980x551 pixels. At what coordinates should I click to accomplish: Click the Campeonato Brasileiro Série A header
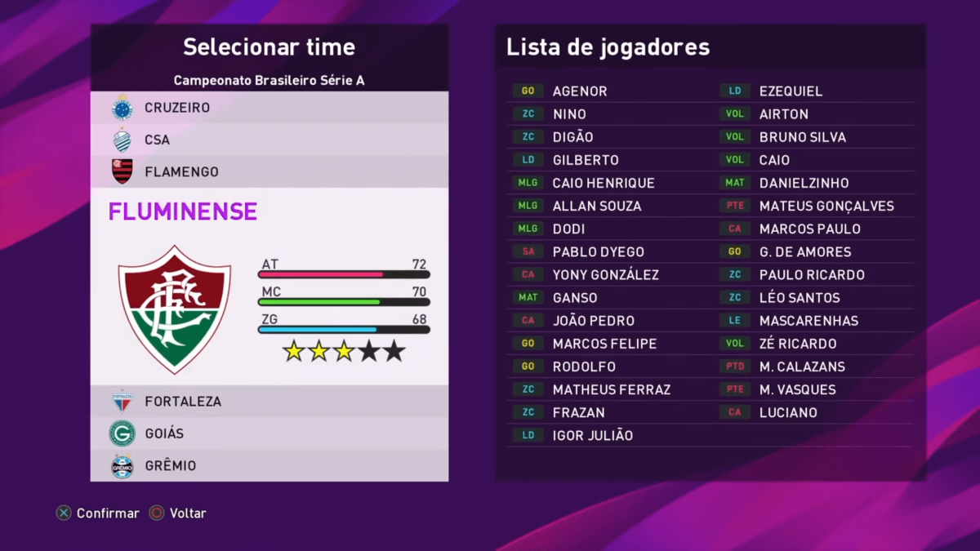click(269, 81)
